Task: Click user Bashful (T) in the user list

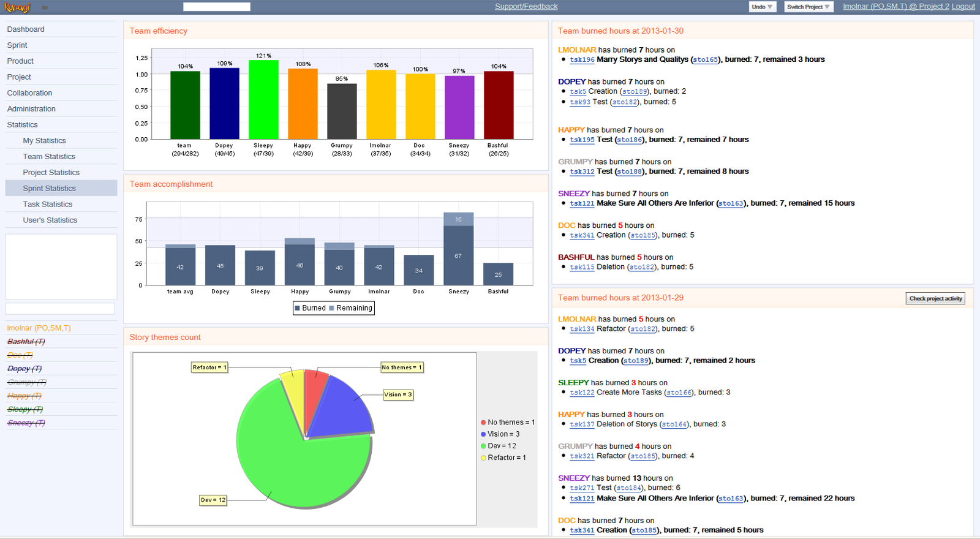Action: 26,342
